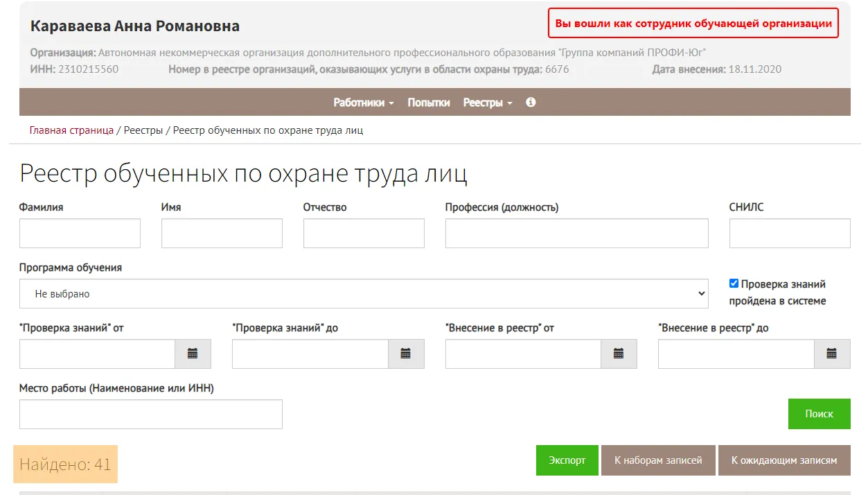The width and height of the screenshot is (868, 495).
Task: Click the info circle icon in navbar
Action: (531, 102)
